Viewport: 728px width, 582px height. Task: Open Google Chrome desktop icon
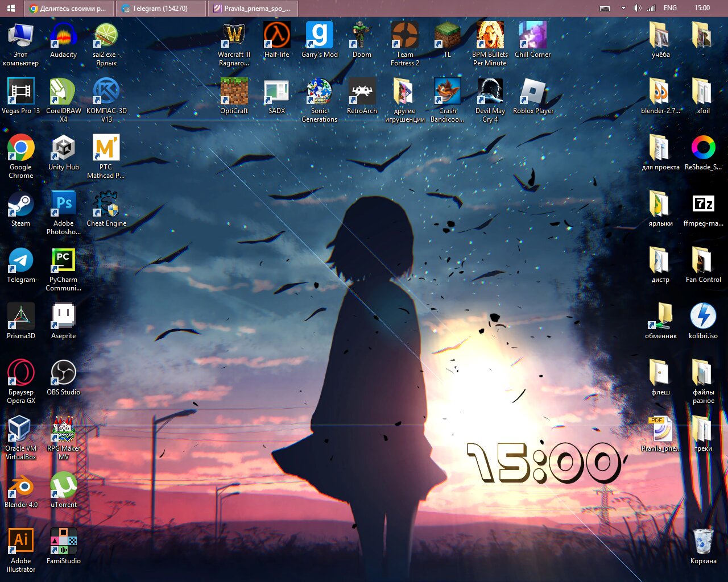tap(21, 157)
